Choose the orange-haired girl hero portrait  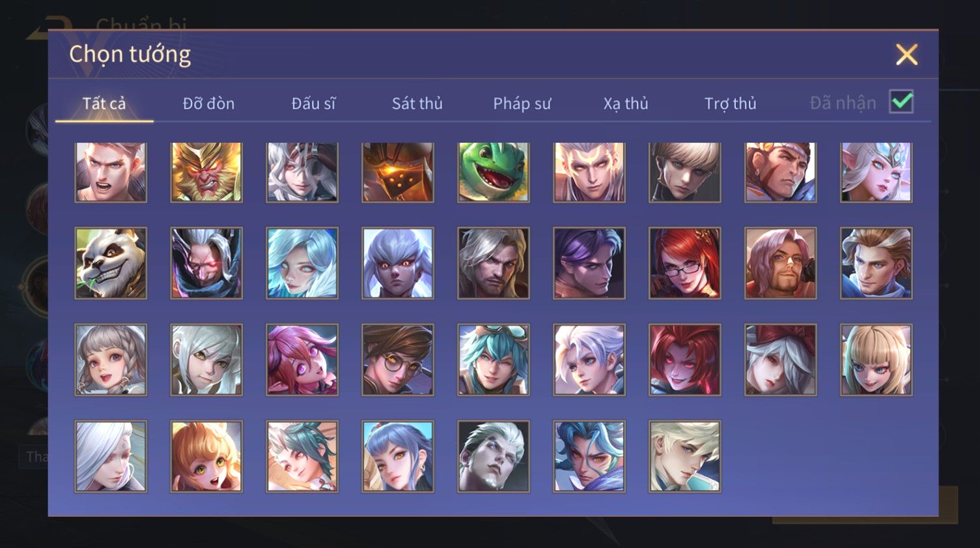point(206,456)
